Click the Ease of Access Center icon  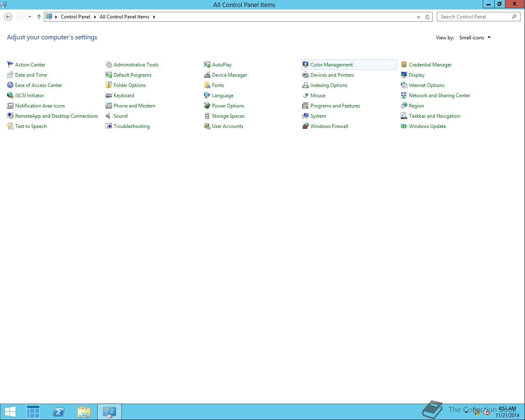point(10,85)
